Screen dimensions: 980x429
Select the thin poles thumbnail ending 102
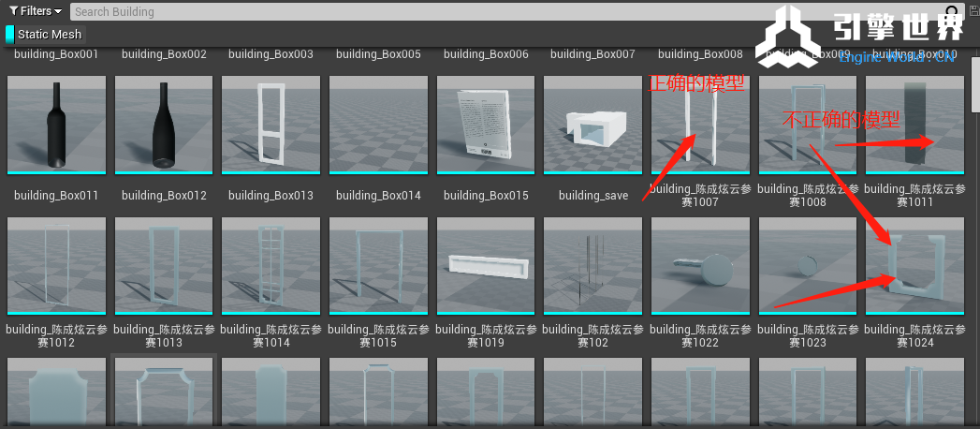click(x=592, y=266)
